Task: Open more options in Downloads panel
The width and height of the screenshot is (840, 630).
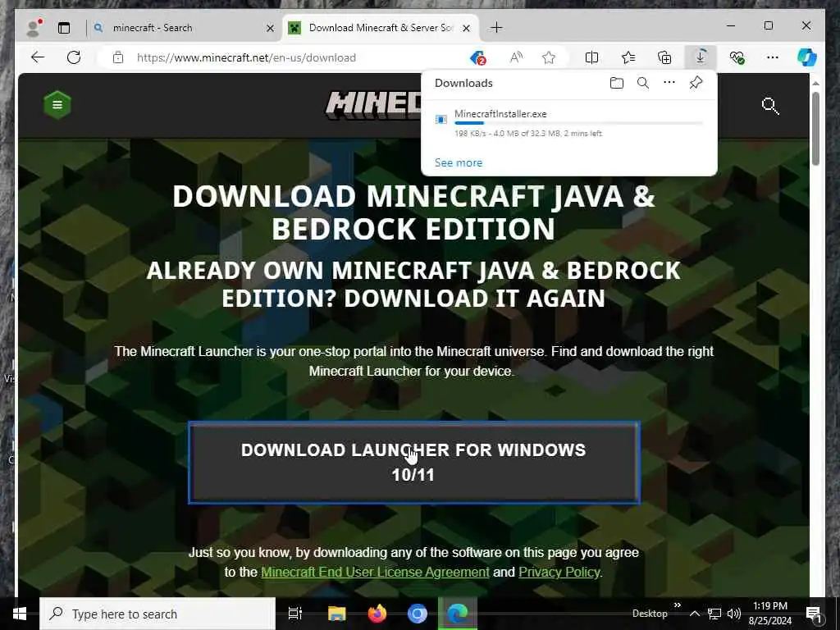Action: (669, 83)
